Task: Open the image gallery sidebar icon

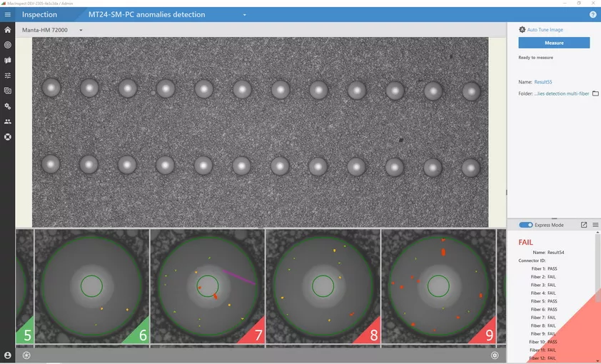Action: [8, 91]
